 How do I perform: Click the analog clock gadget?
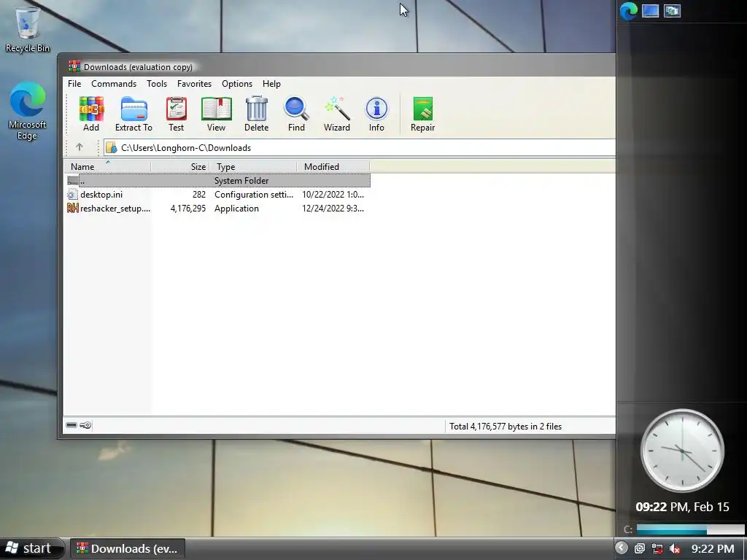tap(682, 450)
